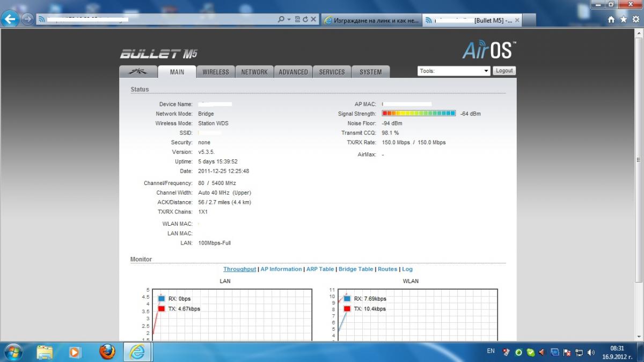Launch Firefox from the taskbar
Screen dimensions: 644x362
point(107,352)
